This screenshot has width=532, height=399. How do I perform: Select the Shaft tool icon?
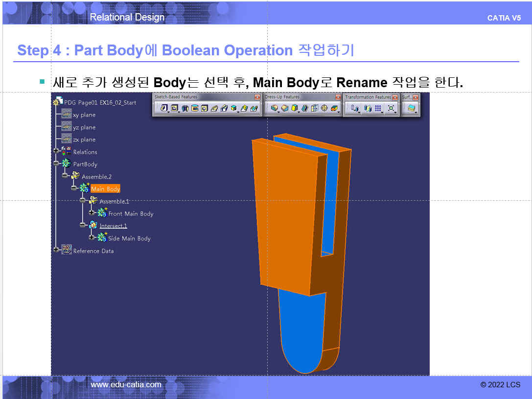(x=185, y=108)
